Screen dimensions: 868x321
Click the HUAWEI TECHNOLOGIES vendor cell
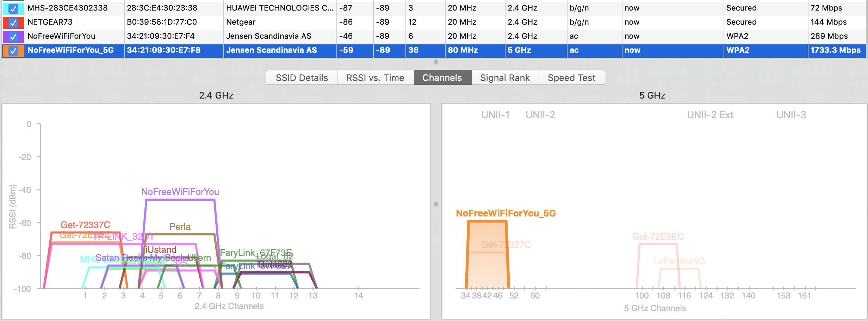(280, 8)
